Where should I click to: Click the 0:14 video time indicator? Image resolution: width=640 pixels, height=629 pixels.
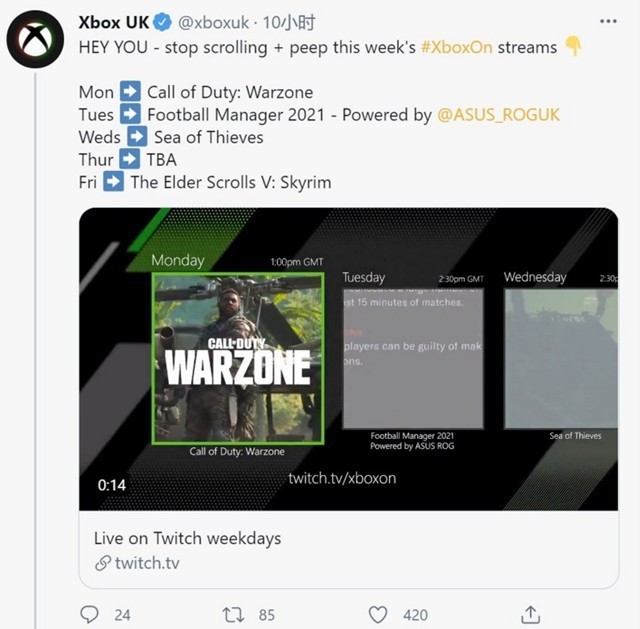pyautogui.click(x=111, y=485)
